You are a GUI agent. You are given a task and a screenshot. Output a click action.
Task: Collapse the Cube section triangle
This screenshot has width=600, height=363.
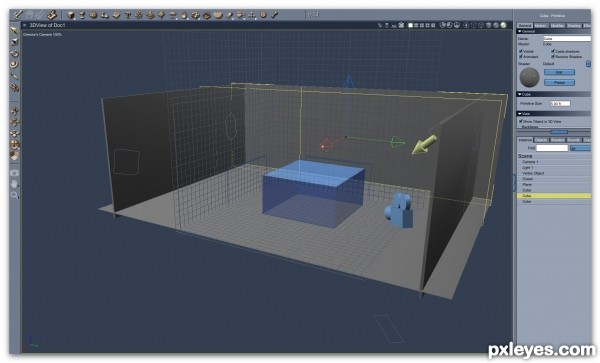click(520, 94)
